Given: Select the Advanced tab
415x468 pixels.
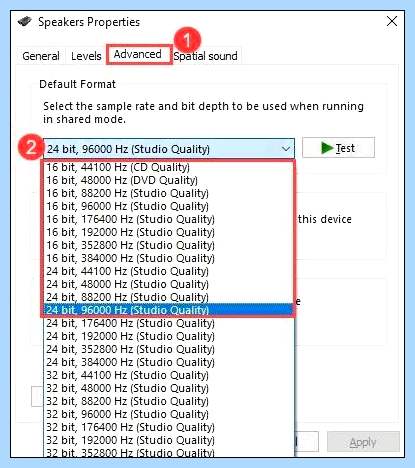Looking at the screenshot, I should 138,54.
